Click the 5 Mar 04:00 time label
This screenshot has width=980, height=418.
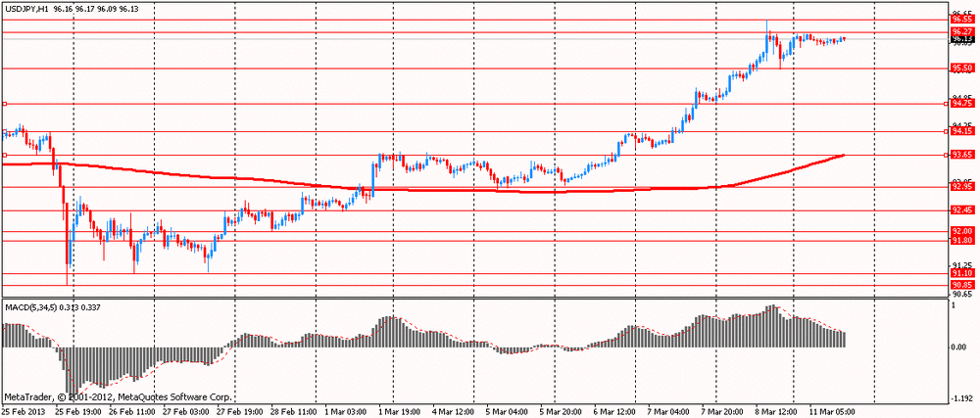[508, 412]
